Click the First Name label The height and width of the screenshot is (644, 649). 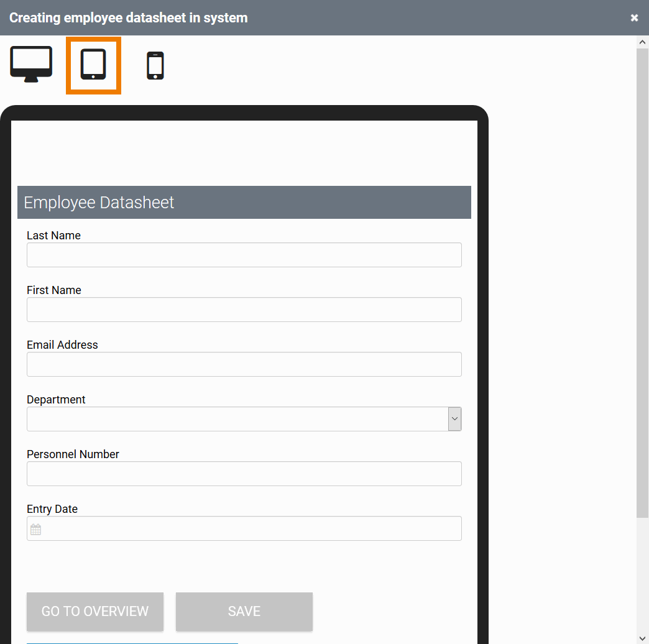(54, 290)
